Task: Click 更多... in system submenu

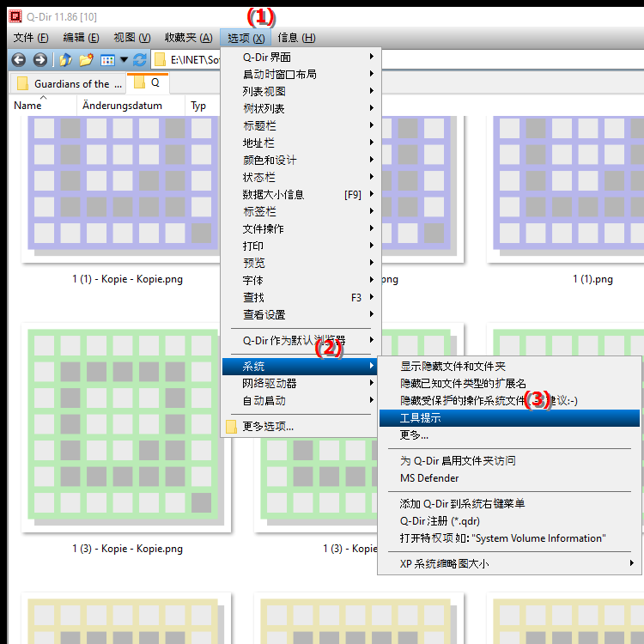Action: click(x=509, y=435)
